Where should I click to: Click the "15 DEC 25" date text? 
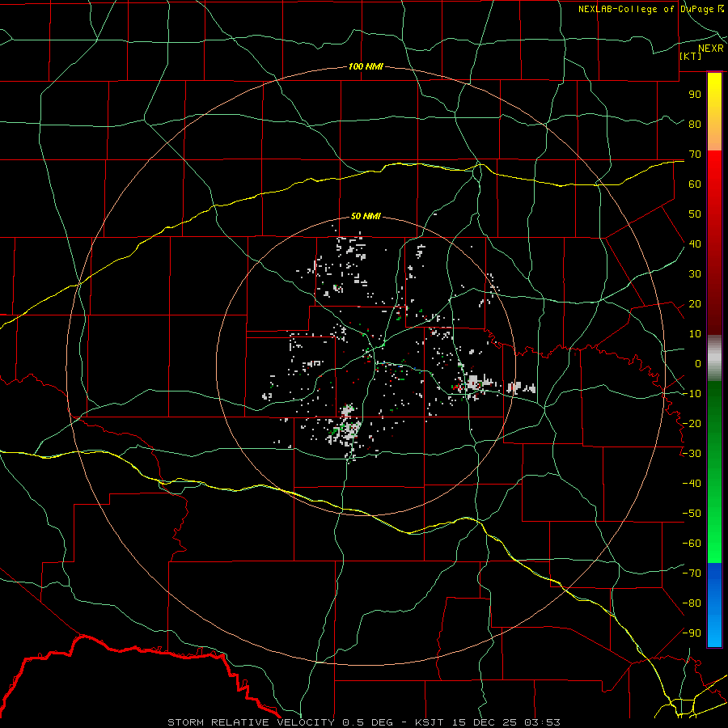[485, 722]
